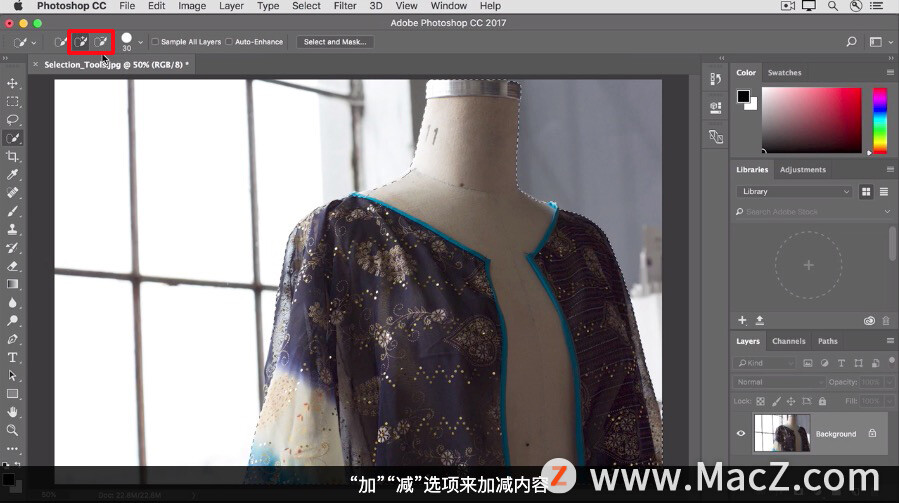Screen dimensions: 899x503
Task: Open the Select menu
Action: coord(306,6)
